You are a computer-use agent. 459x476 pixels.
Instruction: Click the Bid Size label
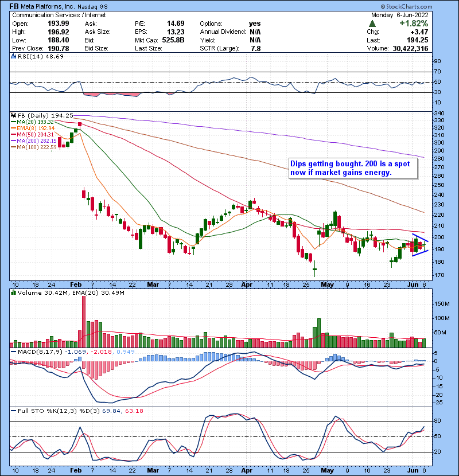click(96, 49)
